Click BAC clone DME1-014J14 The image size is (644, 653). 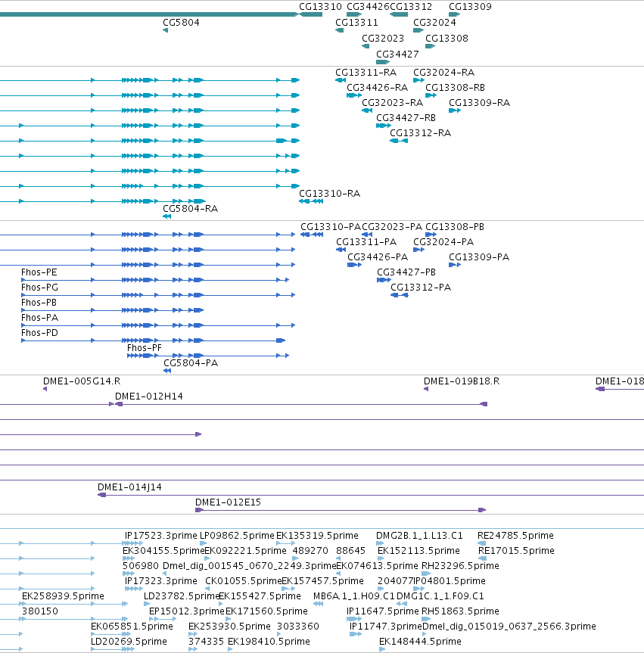pos(129,487)
